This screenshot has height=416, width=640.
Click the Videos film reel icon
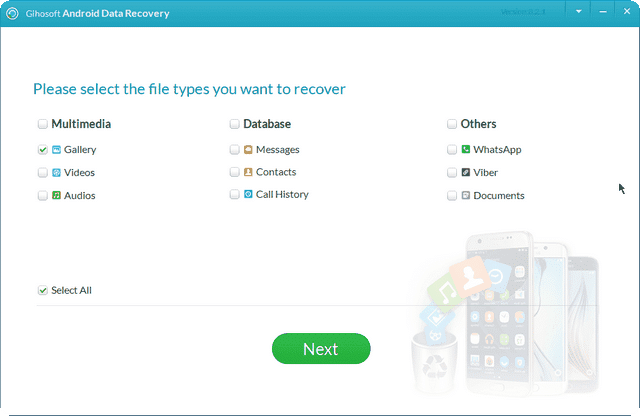click(x=56, y=172)
